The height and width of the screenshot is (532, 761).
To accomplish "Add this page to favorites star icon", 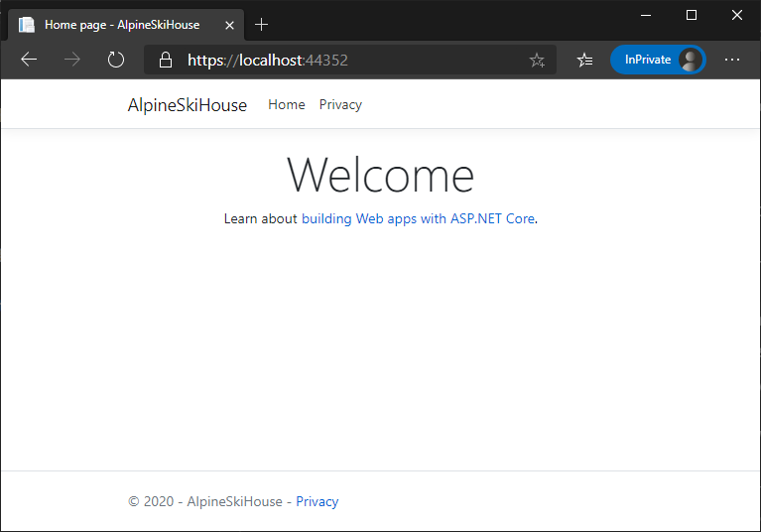I will pos(537,61).
